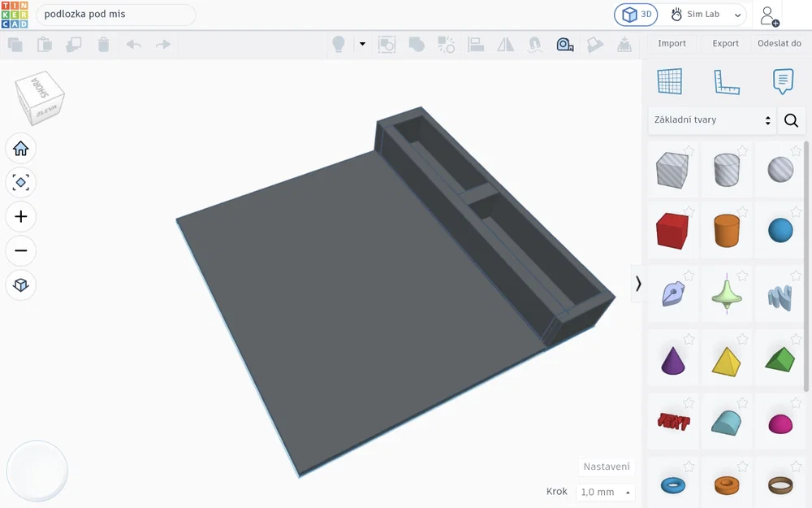Open Nastavení settings
812x508 pixels.
pos(607,467)
